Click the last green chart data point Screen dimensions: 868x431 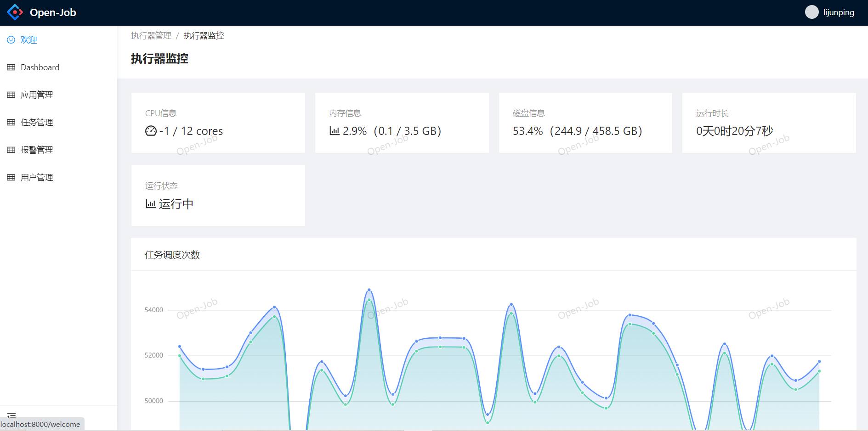(x=819, y=371)
